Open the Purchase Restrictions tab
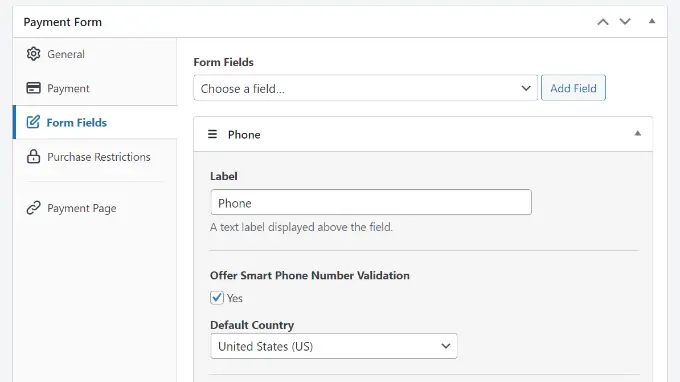680x382 pixels. click(x=95, y=157)
